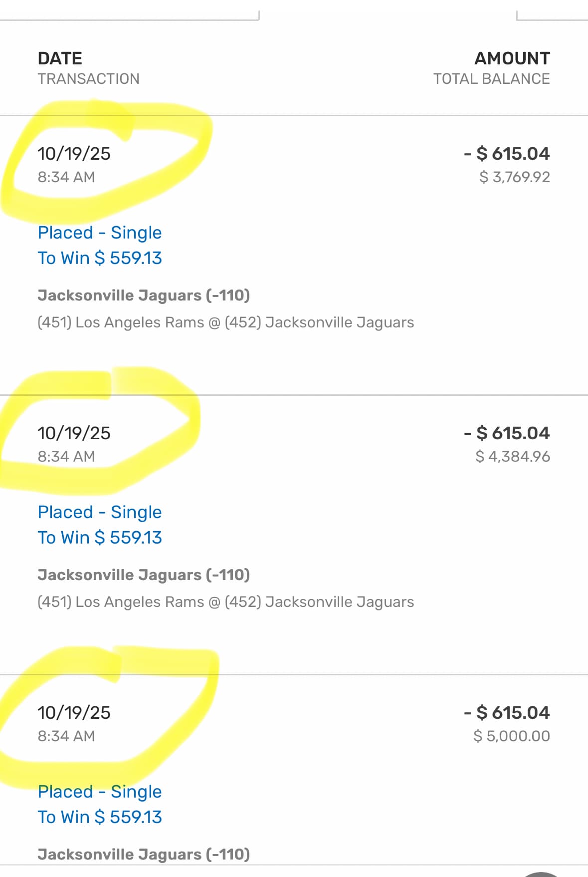Select the $ 3,769.92 total balance
Image resolution: width=588 pixels, height=877 pixels.
[x=514, y=177]
